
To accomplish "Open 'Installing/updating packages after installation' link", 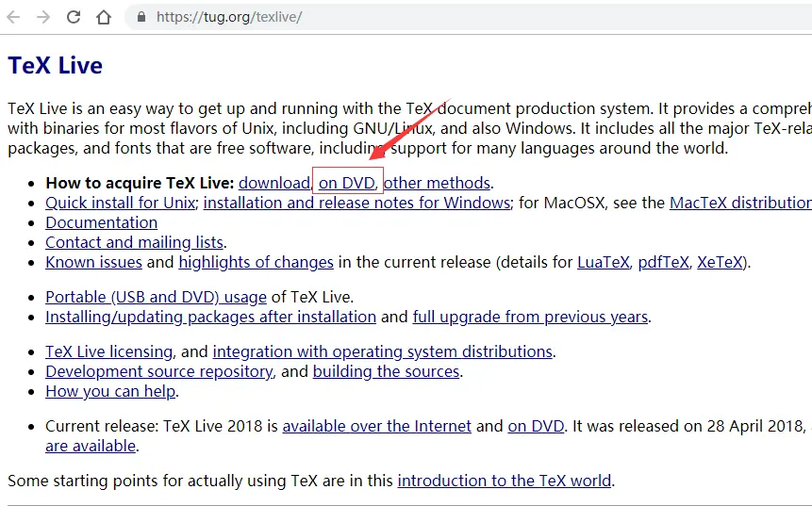I will [210, 318].
